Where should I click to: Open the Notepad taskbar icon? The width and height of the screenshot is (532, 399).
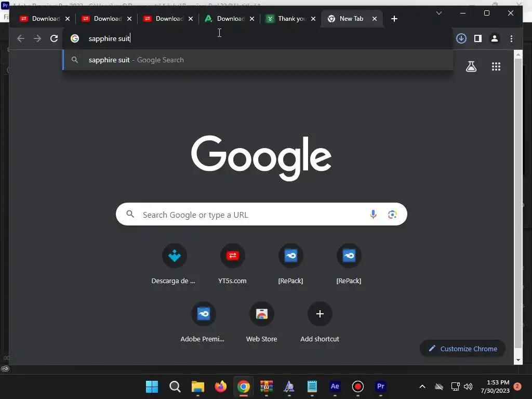click(x=312, y=387)
